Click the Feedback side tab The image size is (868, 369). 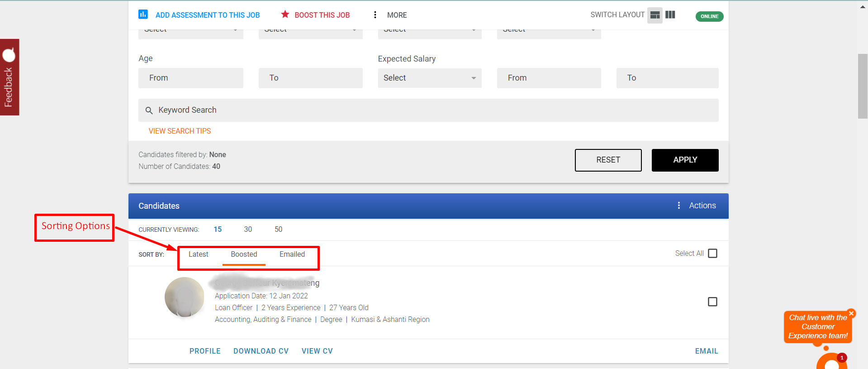9,77
